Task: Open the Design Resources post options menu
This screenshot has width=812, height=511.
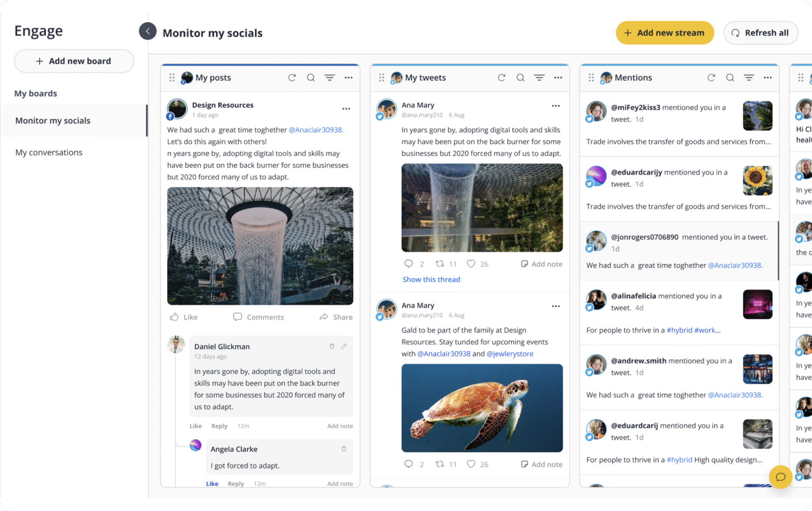Action: (346, 109)
